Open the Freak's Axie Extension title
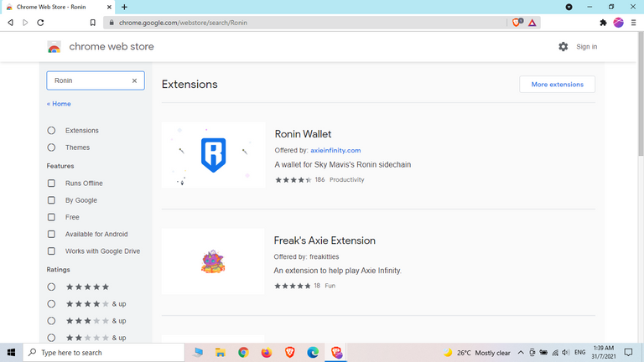 (325, 240)
